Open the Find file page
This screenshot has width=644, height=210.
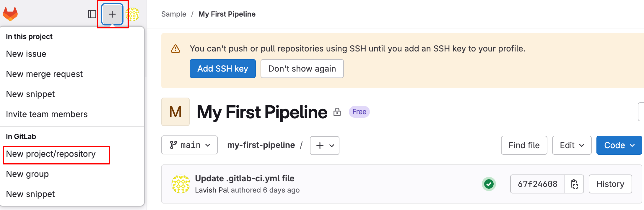click(x=524, y=145)
